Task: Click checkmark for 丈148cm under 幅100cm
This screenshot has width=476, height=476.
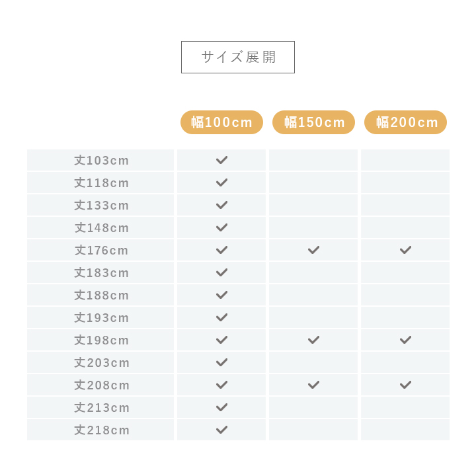Action: [221, 227]
